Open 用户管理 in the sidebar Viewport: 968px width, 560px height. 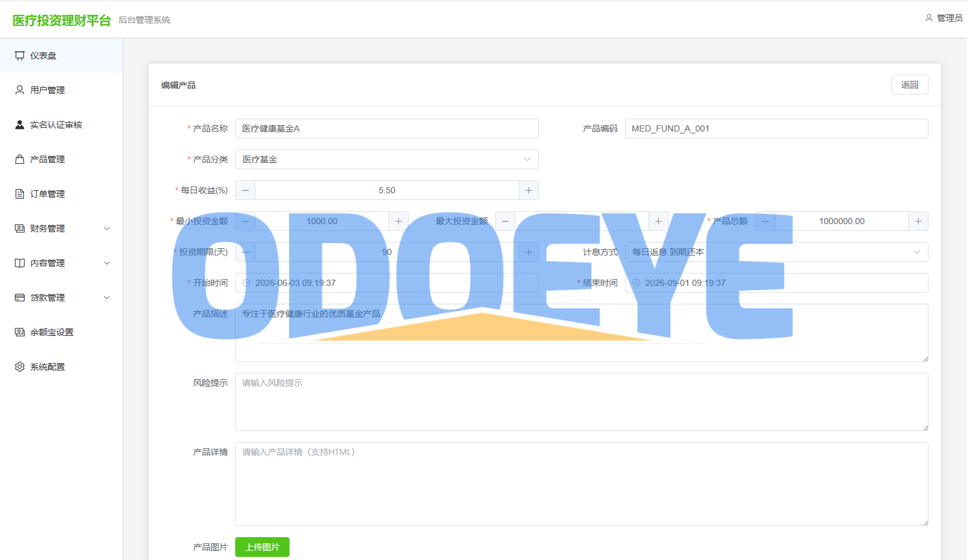[61, 90]
